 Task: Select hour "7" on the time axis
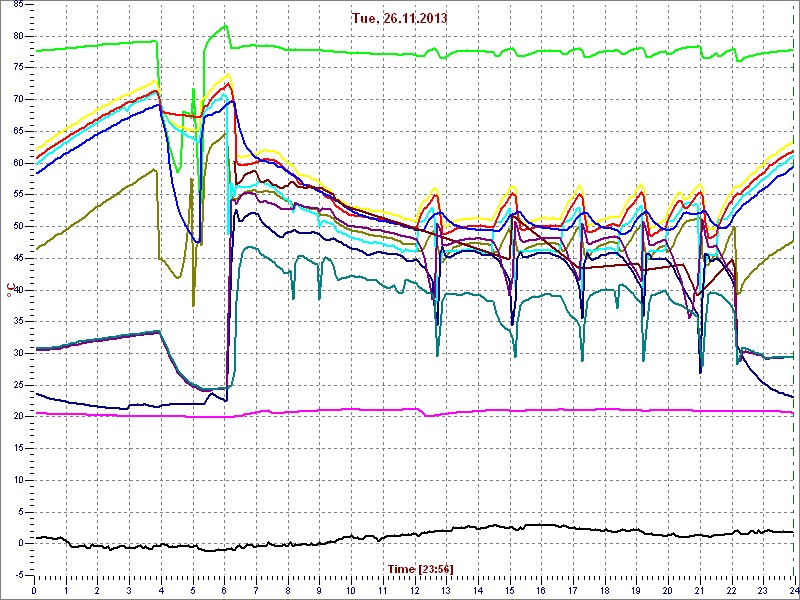pyautogui.click(x=256, y=590)
